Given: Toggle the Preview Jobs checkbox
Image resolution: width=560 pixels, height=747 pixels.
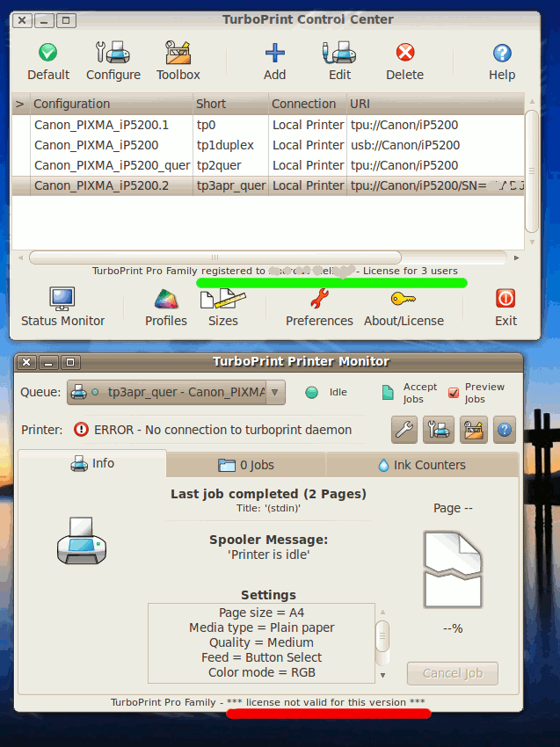Looking at the screenshot, I should (x=454, y=393).
